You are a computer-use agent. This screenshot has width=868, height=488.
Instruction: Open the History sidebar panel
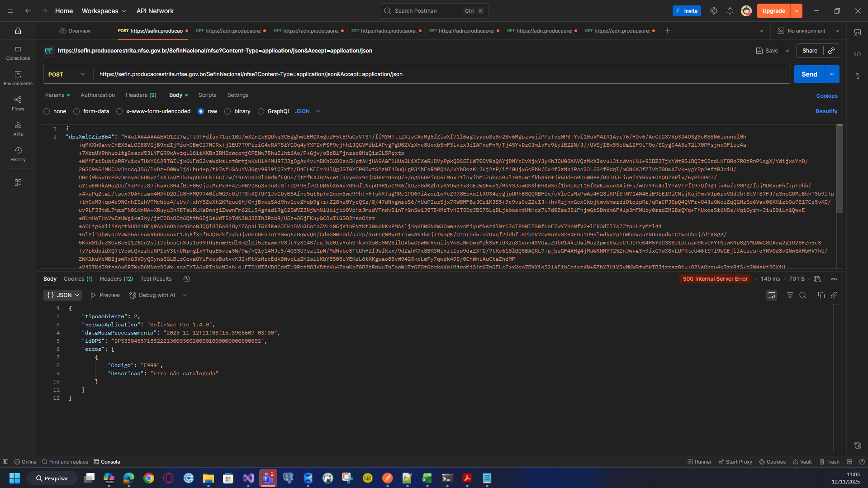click(18, 154)
